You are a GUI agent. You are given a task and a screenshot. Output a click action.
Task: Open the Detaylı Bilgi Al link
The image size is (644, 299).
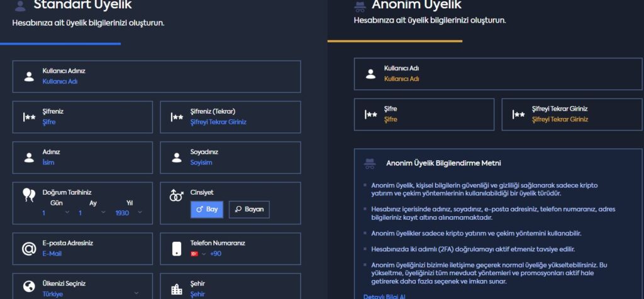click(384, 296)
